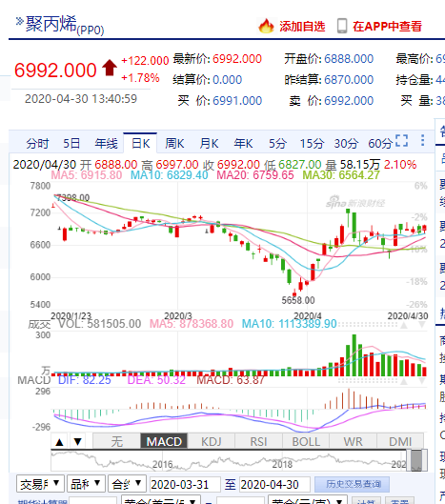
Task: Toggle the MACD indicator option
Action: click(164, 441)
